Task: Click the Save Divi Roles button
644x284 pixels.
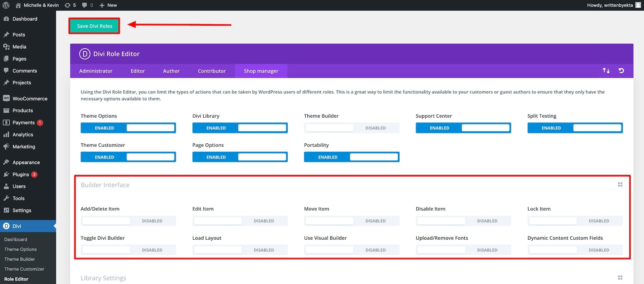Action: [94, 26]
